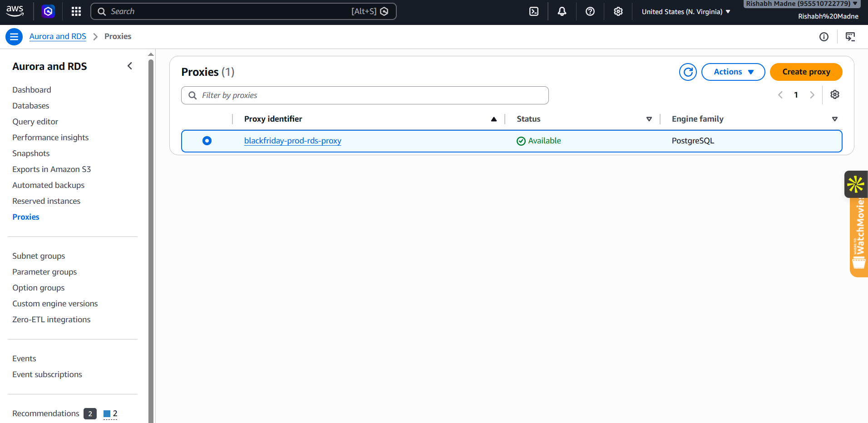This screenshot has width=868, height=423.
Task: Open the services grid menu icon
Action: [76, 11]
